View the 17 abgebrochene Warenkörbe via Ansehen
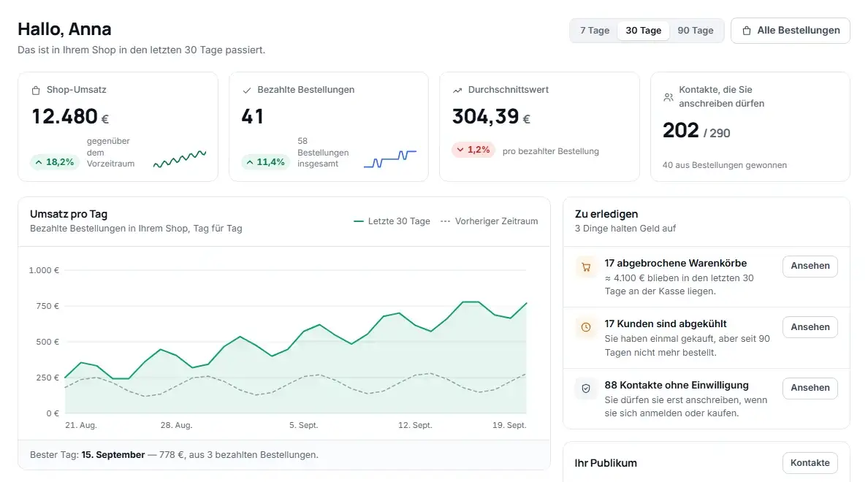The width and height of the screenshot is (868, 482). coord(810,266)
